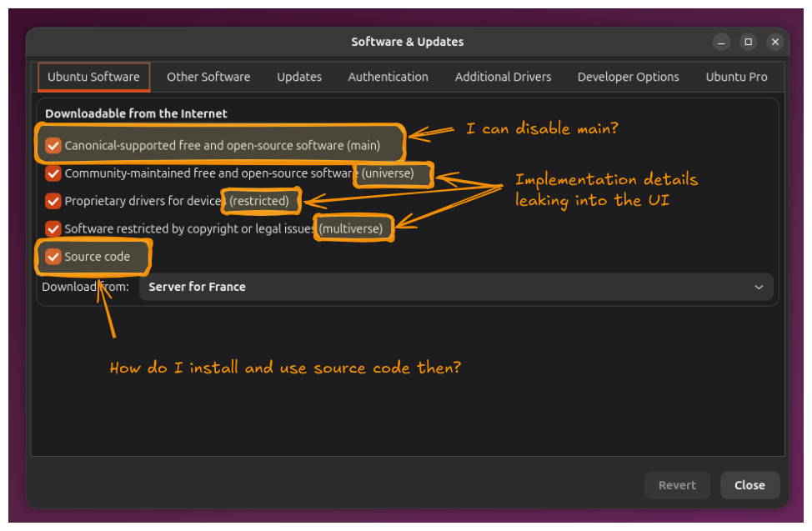Switch to the Other Software tab

pos(208,77)
